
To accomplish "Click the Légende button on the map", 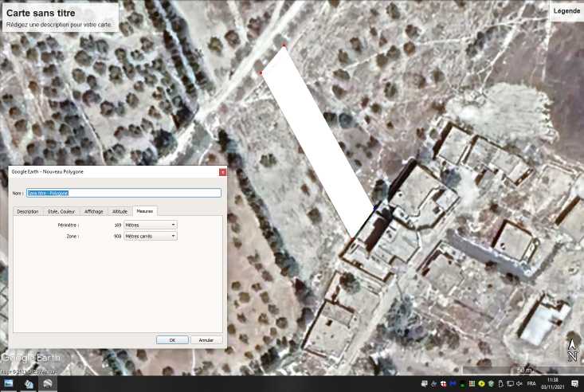I will click(566, 11).
